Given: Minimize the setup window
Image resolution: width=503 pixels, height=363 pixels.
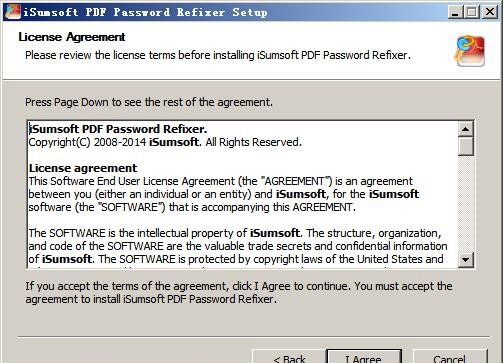Looking at the screenshot, I should [x=455, y=12].
